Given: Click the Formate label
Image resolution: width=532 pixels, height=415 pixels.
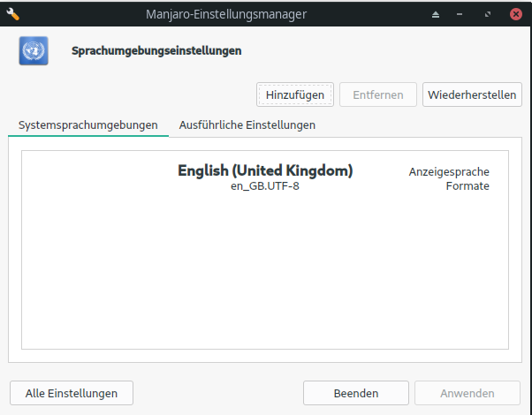Looking at the screenshot, I should click(467, 186).
